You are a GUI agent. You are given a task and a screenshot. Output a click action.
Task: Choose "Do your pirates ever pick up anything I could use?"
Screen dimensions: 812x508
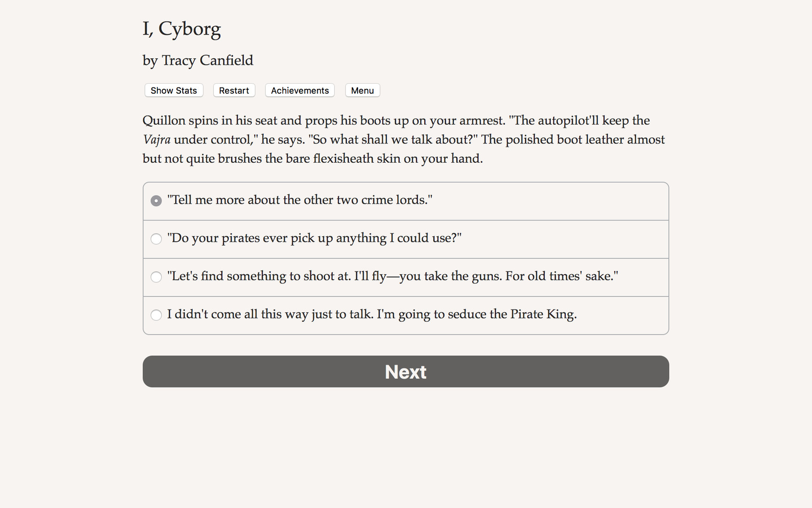tap(314, 238)
